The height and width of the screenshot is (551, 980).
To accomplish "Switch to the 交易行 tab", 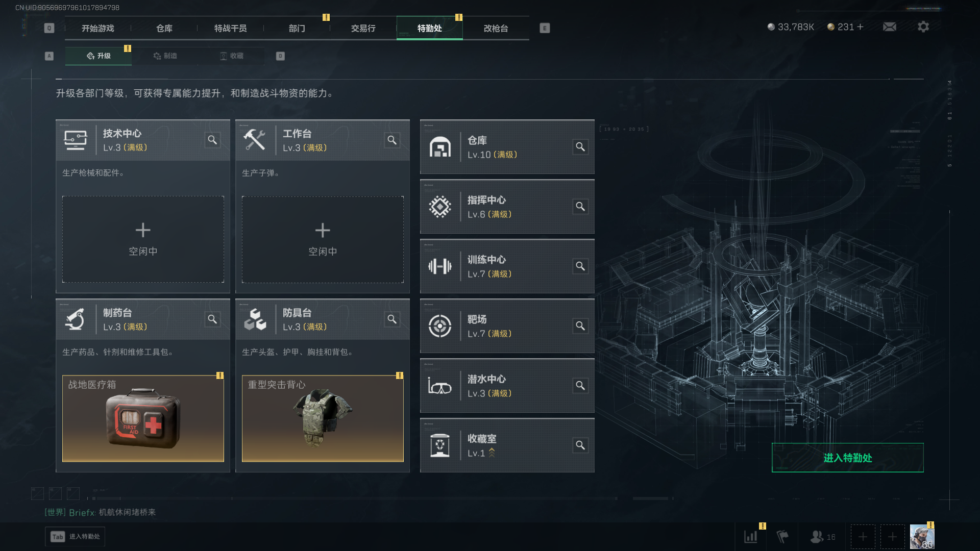I will 363,28.
